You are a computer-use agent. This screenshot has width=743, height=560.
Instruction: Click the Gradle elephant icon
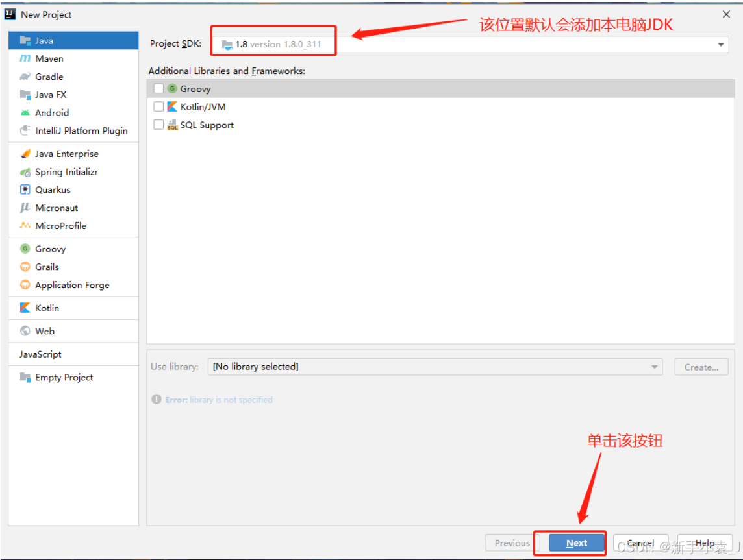coord(25,76)
